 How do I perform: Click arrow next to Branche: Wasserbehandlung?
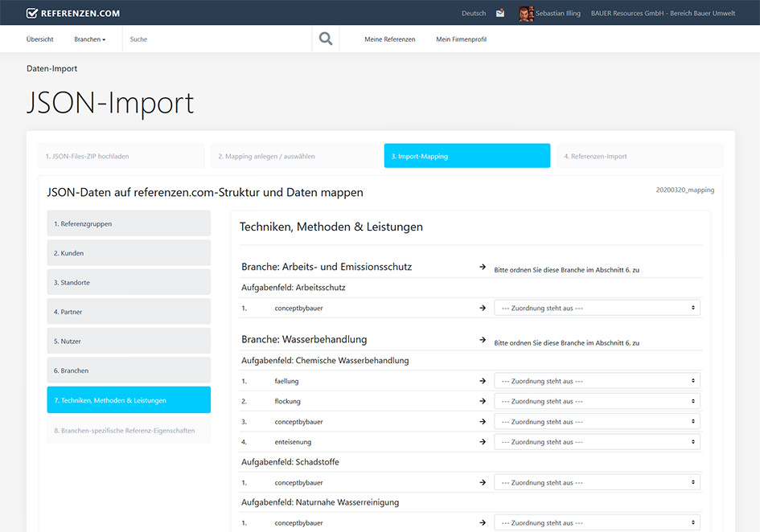point(483,340)
